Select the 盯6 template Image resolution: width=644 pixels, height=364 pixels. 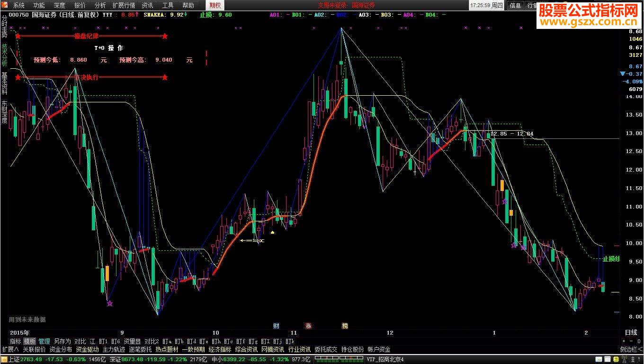[x=116, y=341]
